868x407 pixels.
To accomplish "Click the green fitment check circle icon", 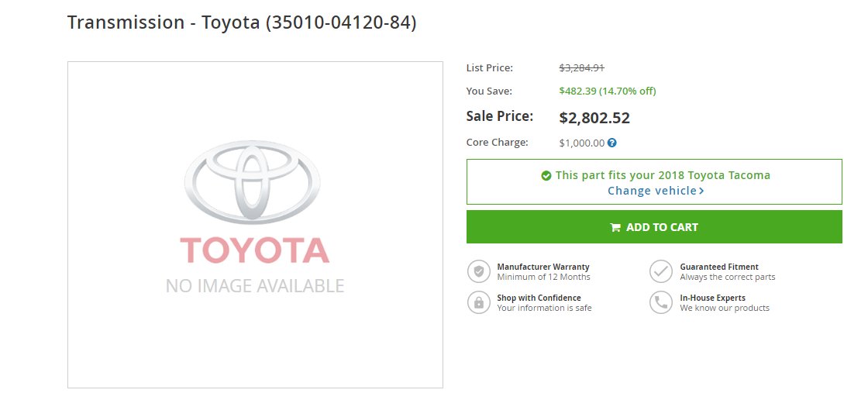I will click(x=546, y=175).
